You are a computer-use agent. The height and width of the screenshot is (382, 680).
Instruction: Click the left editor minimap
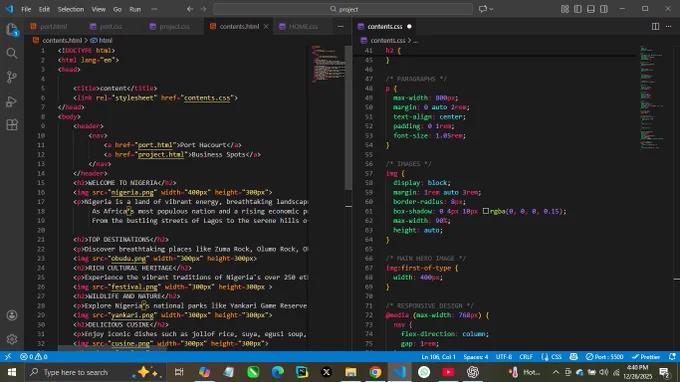[x=328, y=64]
